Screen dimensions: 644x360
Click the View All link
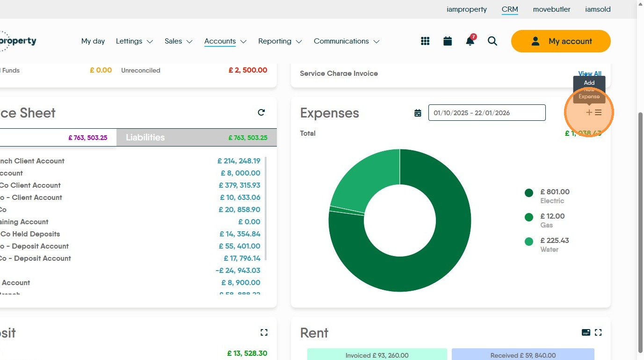590,73
